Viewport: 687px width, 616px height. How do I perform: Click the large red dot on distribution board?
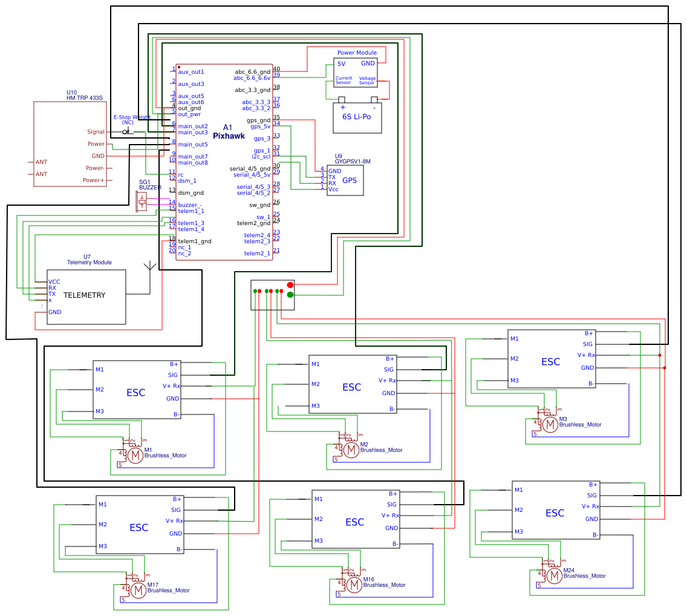point(290,285)
